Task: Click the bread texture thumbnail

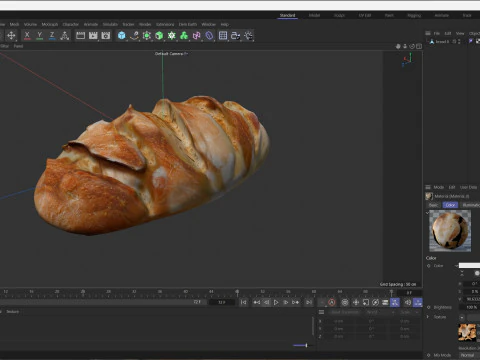Action: point(467,332)
